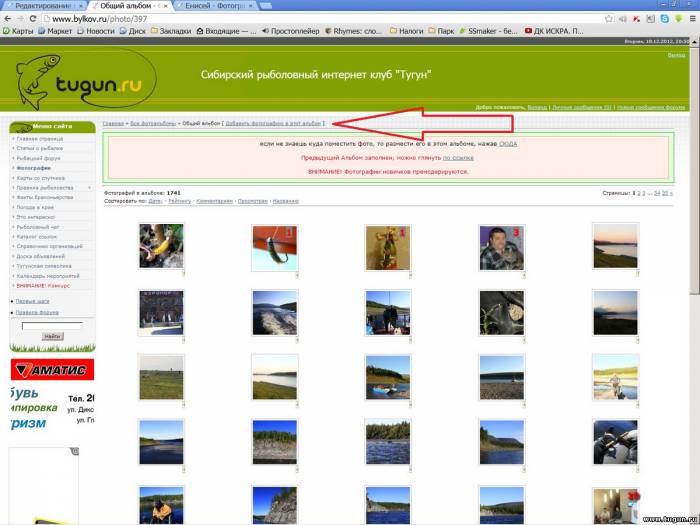Image resolution: width=700 pixels, height=525 pixels.
Task: Open the red 'ВНИМАНИЕ! Конкурс' menu item
Action: pyautogui.click(x=43, y=286)
